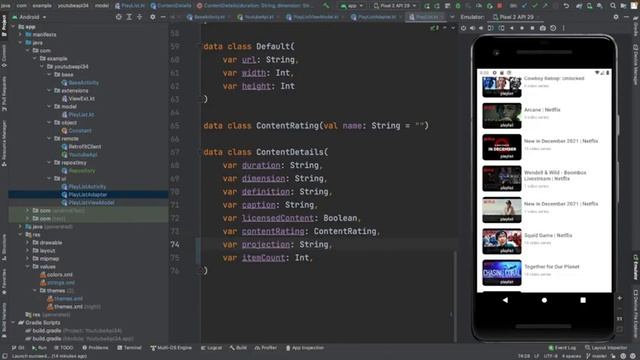Open the Run tool window

click(39, 348)
